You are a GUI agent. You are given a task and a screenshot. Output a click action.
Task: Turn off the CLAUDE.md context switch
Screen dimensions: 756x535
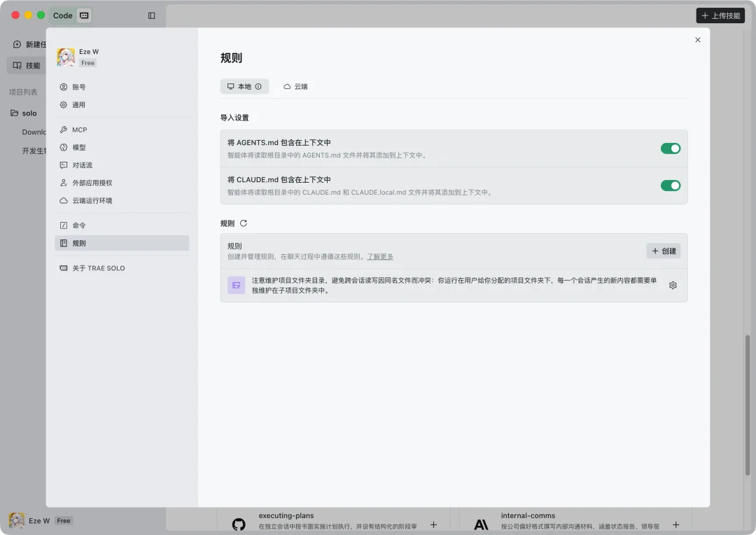[670, 186]
